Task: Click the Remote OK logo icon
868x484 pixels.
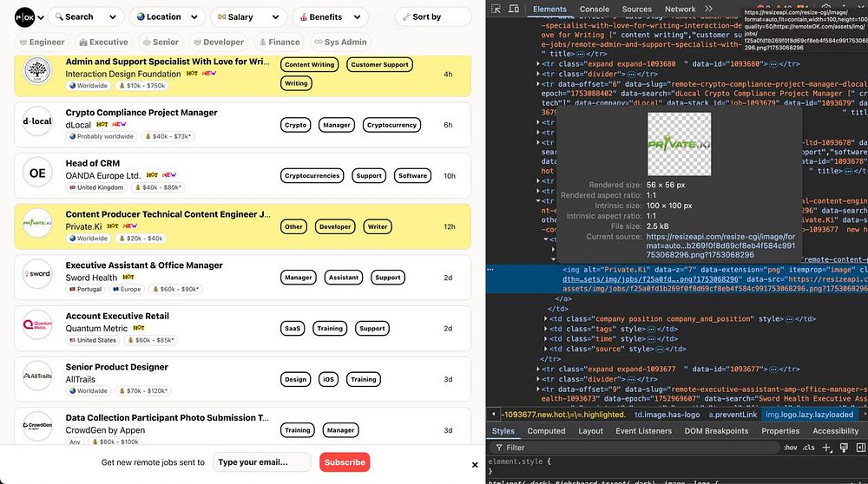Action: [x=25, y=16]
